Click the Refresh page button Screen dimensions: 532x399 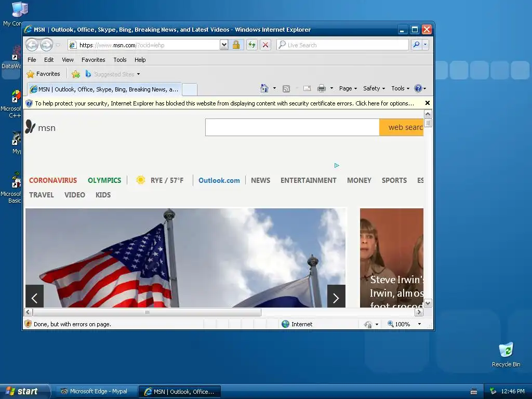[252, 45]
